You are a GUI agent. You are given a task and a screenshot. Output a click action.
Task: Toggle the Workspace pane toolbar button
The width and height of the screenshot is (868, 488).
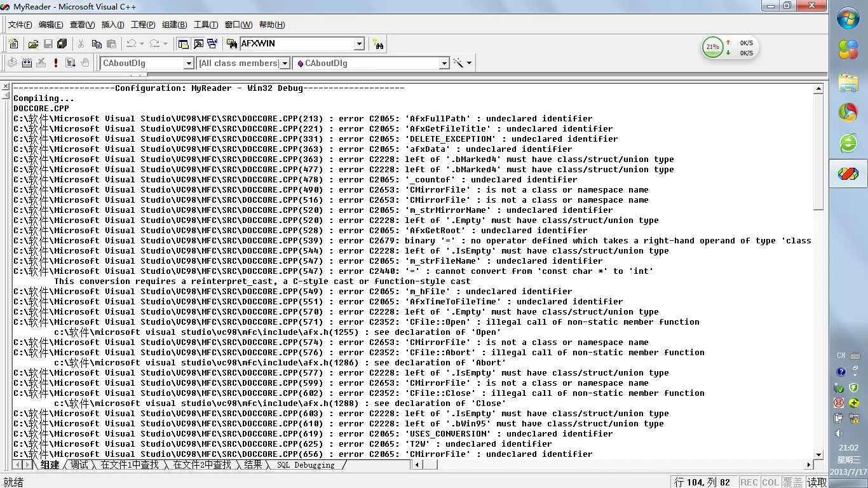coord(184,44)
